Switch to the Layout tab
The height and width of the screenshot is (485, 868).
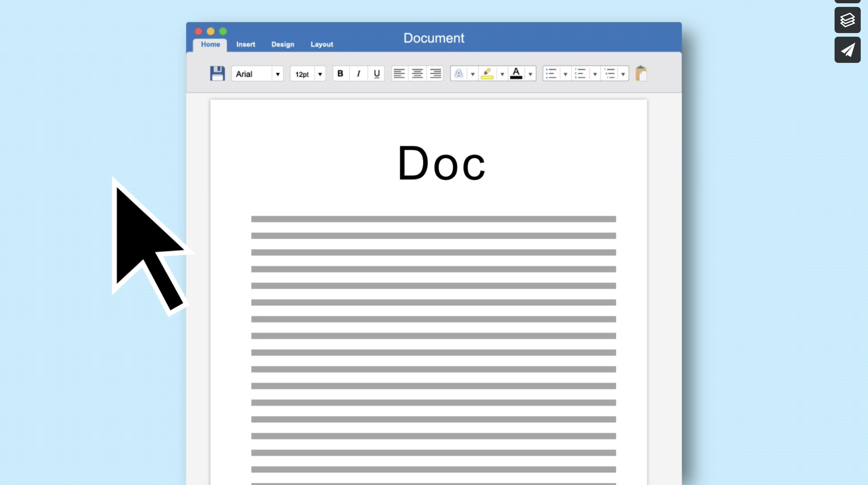click(x=322, y=44)
